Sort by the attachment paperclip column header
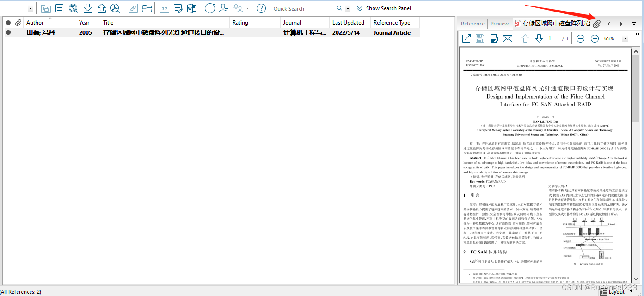The width and height of the screenshot is (644, 296). pos(18,23)
